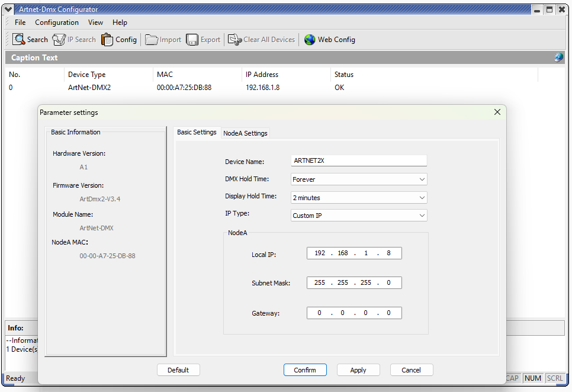Open Web Config globe icon
Screen dimensions: 572x392
310,40
